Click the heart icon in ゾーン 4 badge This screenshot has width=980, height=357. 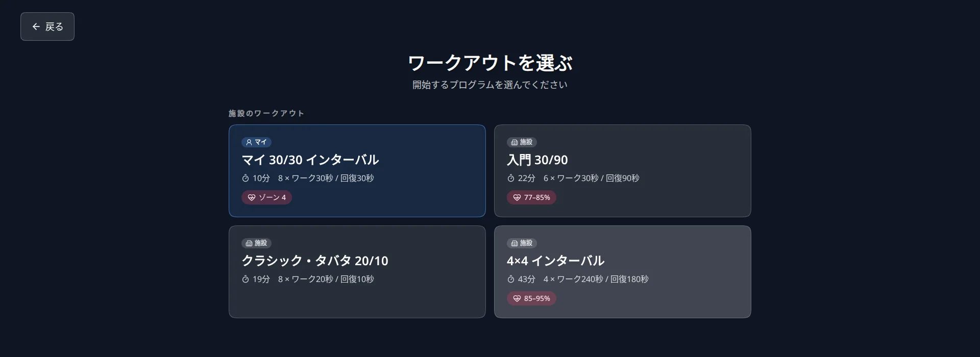coord(252,197)
